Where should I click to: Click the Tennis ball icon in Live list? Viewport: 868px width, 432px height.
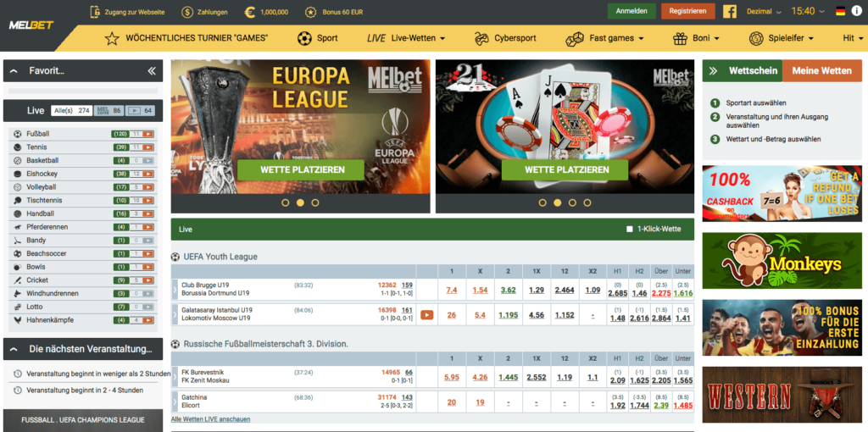click(x=17, y=147)
